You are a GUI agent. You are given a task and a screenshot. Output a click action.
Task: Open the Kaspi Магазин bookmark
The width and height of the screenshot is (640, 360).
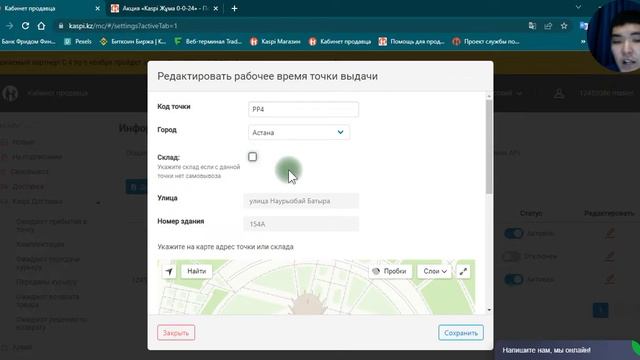pyautogui.click(x=276, y=42)
